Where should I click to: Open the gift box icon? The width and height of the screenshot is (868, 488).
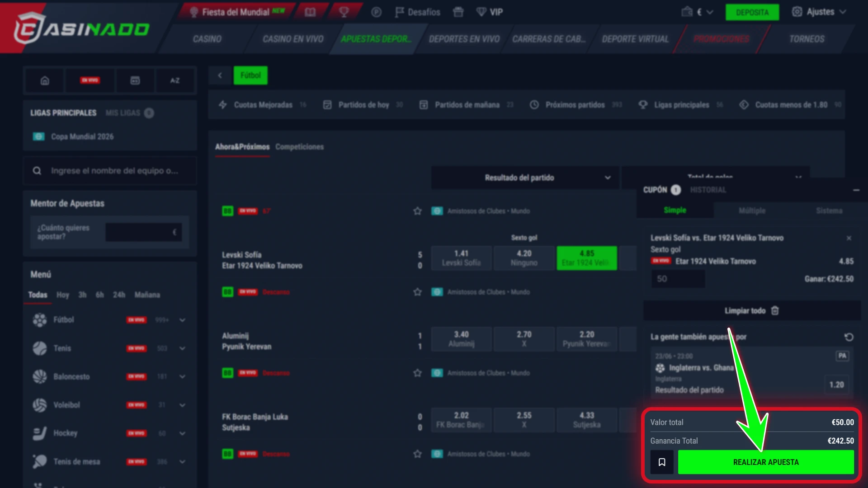[x=458, y=12]
